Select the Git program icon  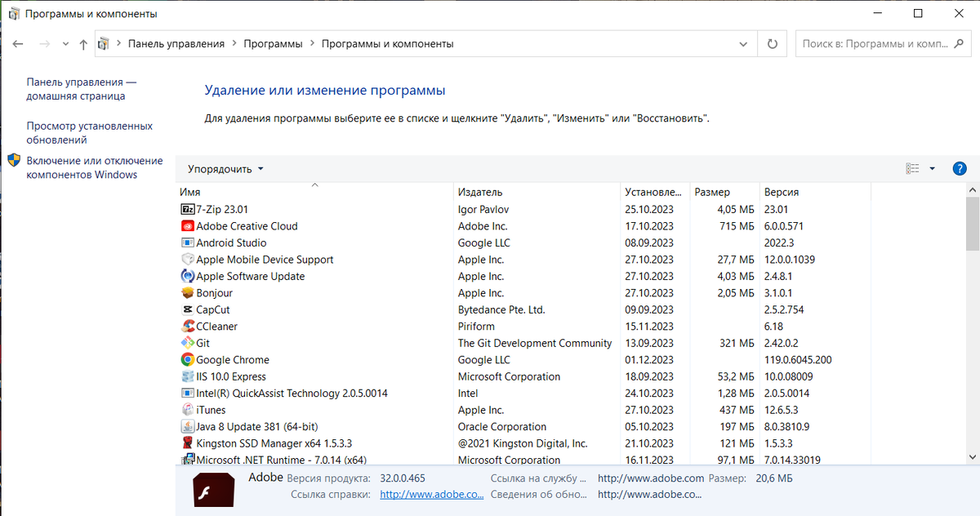(x=186, y=343)
